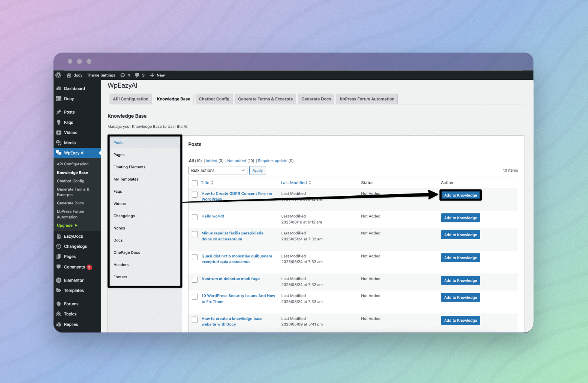Sort by Last Modified column arrows
The image size is (588, 383).
tap(310, 183)
